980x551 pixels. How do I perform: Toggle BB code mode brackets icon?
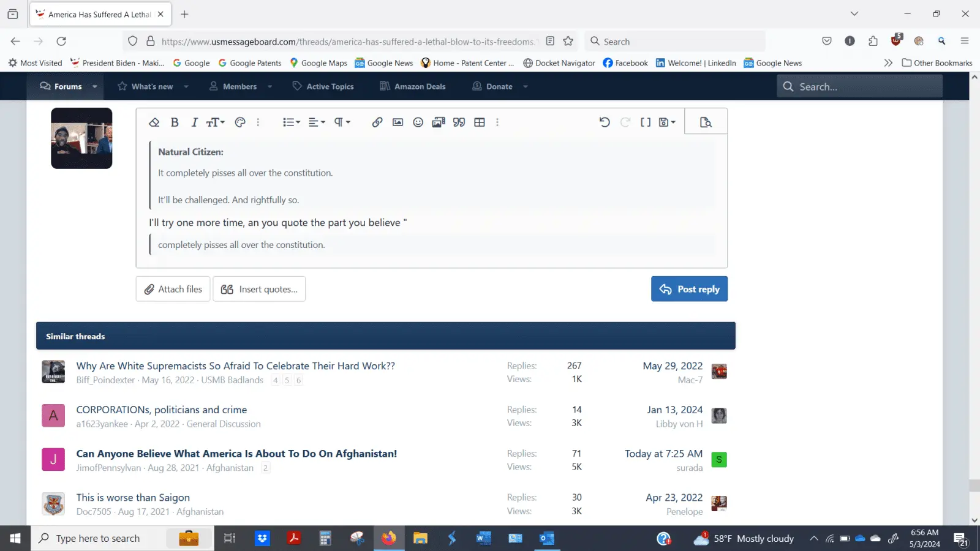646,122
